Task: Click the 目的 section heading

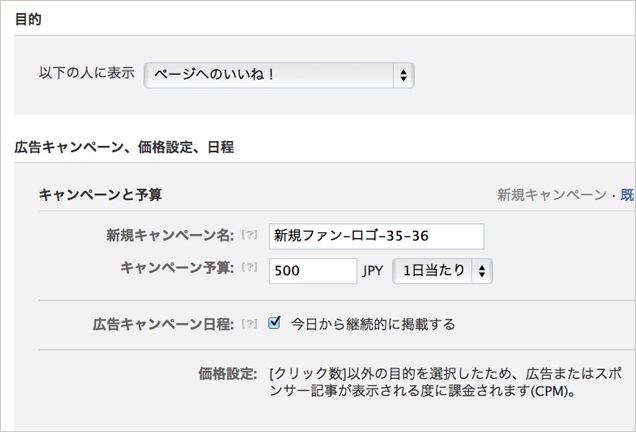Action: click(28, 19)
